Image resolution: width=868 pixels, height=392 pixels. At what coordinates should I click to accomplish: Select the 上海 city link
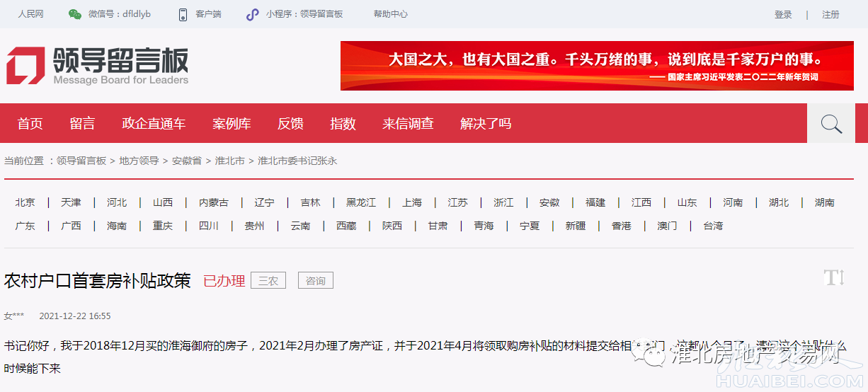(x=412, y=202)
